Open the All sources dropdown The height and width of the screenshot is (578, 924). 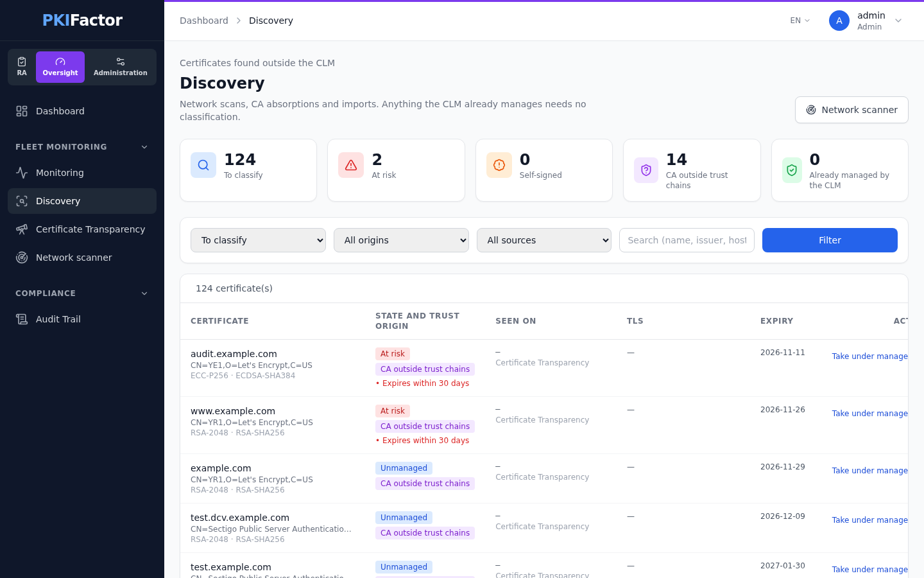click(544, 240)
